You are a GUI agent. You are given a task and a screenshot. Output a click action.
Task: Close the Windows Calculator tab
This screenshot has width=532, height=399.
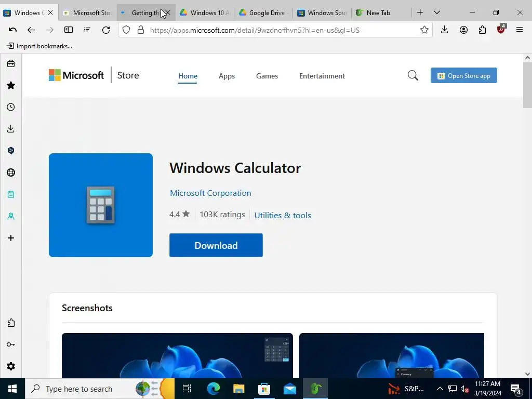click(50, 12)
